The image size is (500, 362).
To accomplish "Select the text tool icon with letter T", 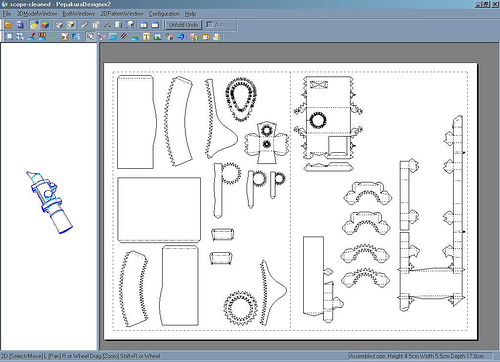I will pyautogui.click(x=146, y=37).
